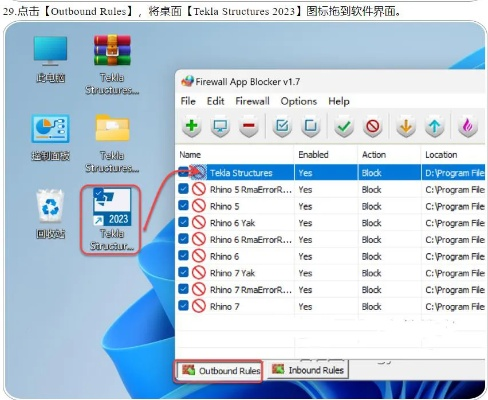Click the red Block toolbar icon
Screen dimensions: 488x400
coord(372,127)
